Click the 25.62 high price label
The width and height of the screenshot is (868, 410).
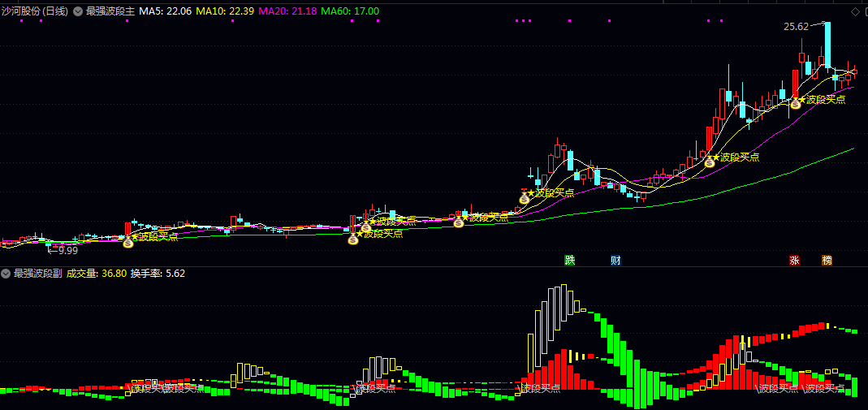coord(796,27)
